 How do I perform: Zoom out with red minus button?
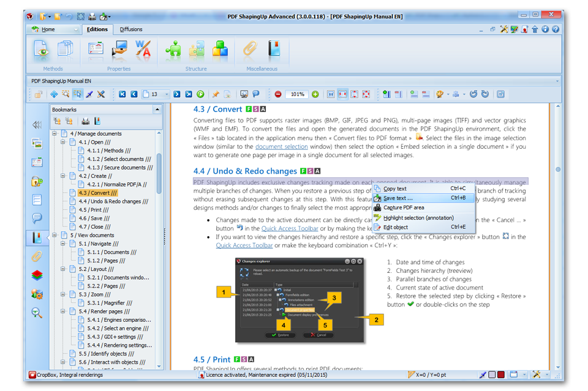tap(278, 94)
